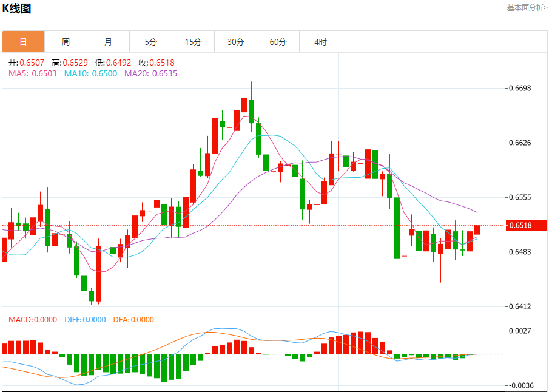Viewport: 552px width, 392px height.
Task: Open the 基本面分析 link
Action: click(527, 7)
